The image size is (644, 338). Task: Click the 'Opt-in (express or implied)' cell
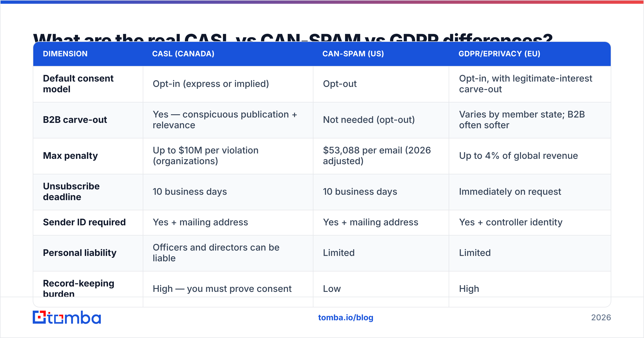tap(211, 84)
